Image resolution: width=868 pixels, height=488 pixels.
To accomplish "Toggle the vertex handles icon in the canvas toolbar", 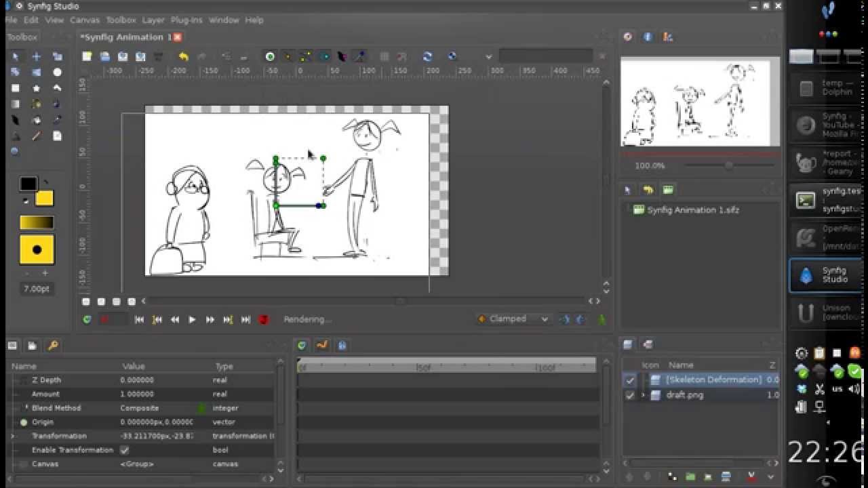I will coord(288,57).
